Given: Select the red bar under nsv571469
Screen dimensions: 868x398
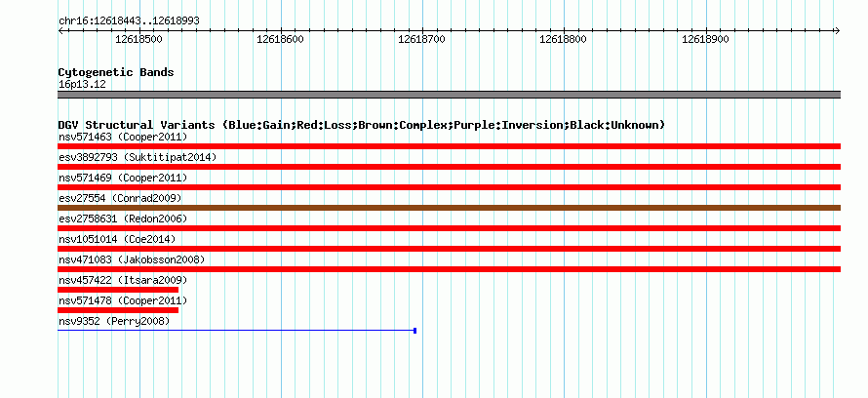Looking at the screenshot, I should pyautogui.click(x=449, y=187).
